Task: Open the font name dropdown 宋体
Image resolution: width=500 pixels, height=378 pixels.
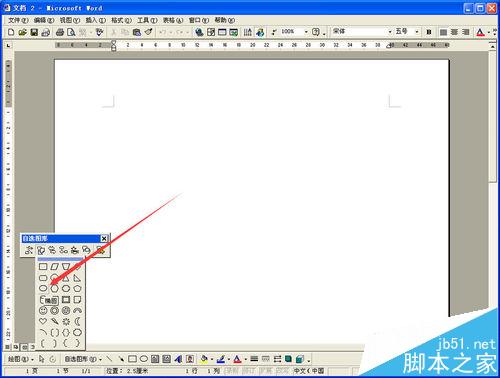Action: tap(390, 32)
